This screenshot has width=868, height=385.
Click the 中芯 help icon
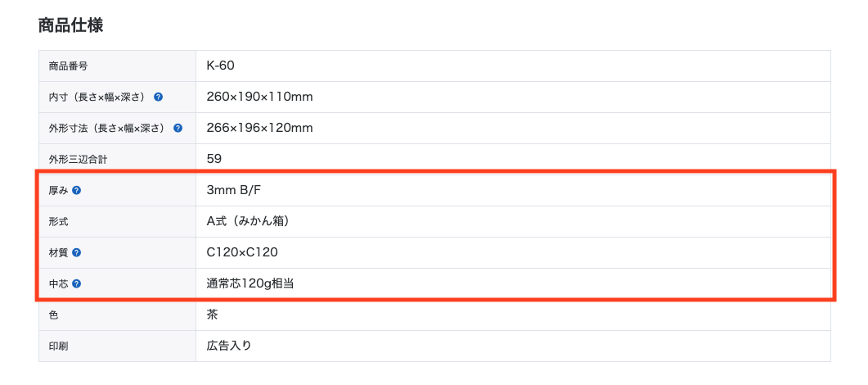click(x=77, y=283)
